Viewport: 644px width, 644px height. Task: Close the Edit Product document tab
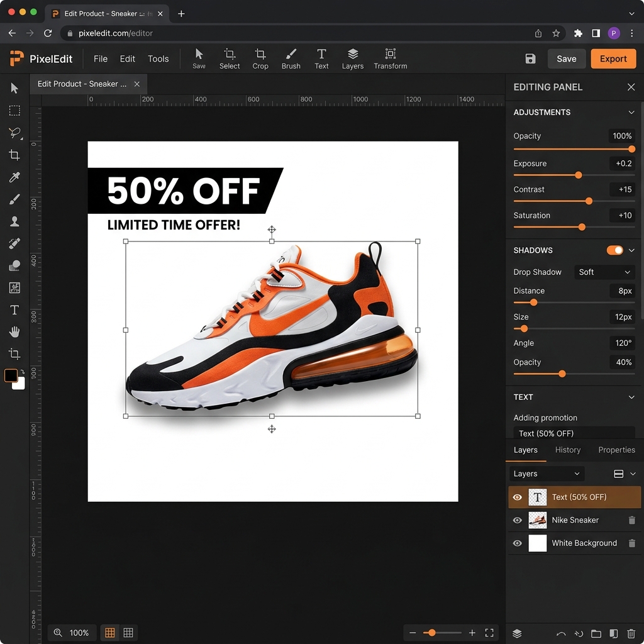(x=136, y=84)
